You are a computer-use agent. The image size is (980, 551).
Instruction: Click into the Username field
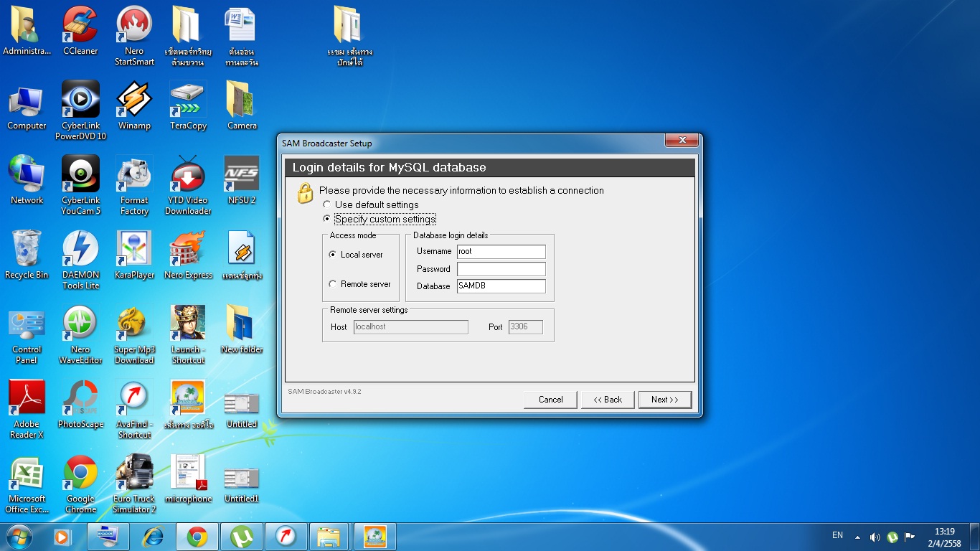tap(501, 252)
